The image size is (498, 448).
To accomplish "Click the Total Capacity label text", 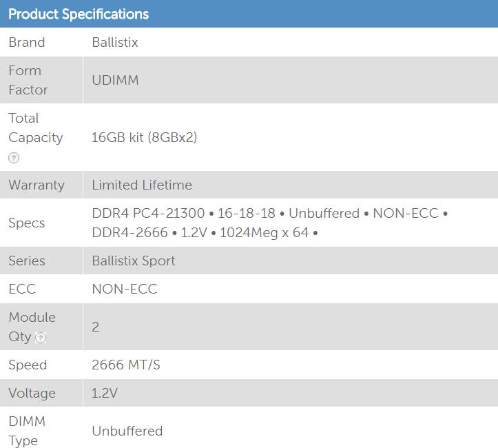I will 35,128.
